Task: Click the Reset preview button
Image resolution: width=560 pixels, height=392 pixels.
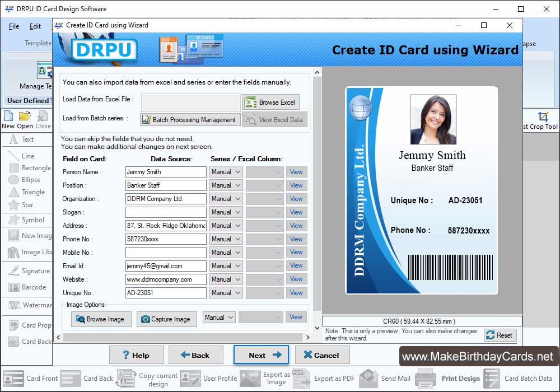Action: click(500, 335)
